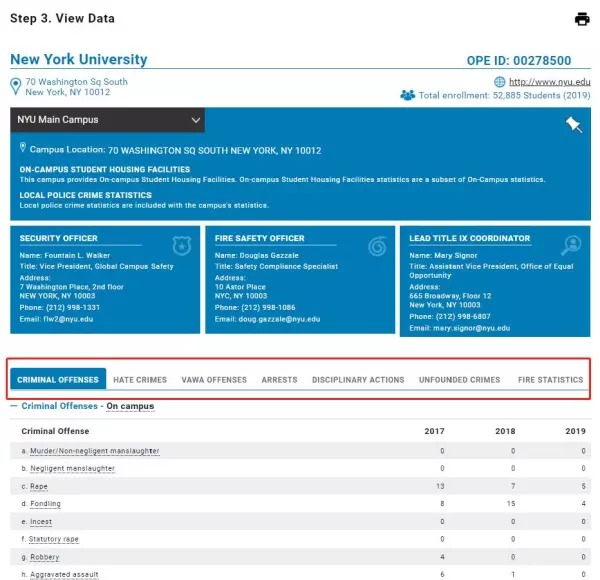This screenshot has height=580, width=600.
Task: Open the VAWA Offenses tab
Action: point(214,380)
